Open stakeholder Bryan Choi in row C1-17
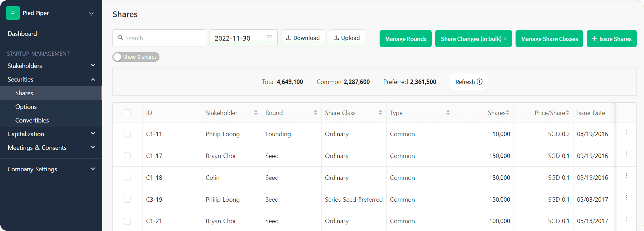 tap(220, 156)
